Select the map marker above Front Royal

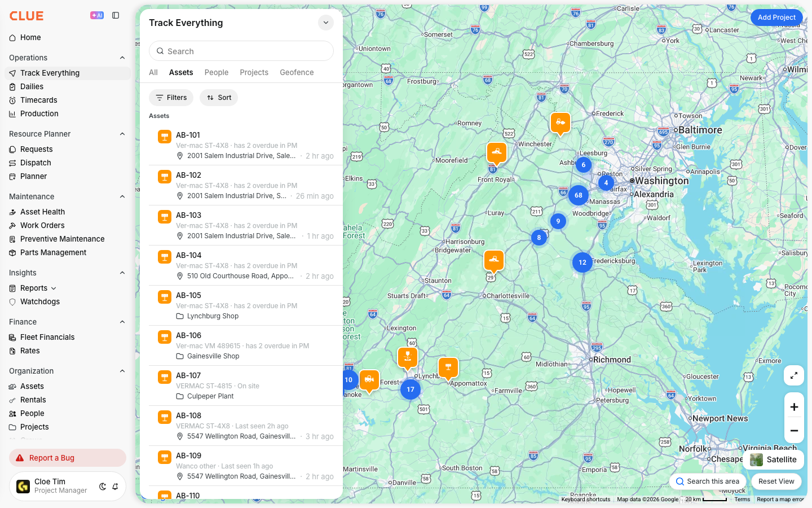(497, 153)
